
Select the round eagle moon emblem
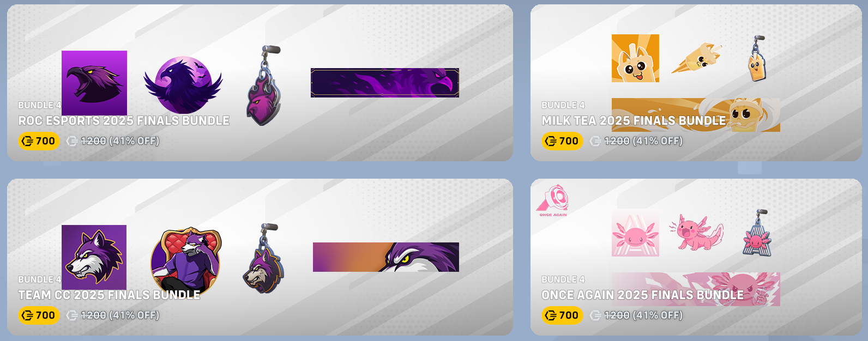(183, 84)
